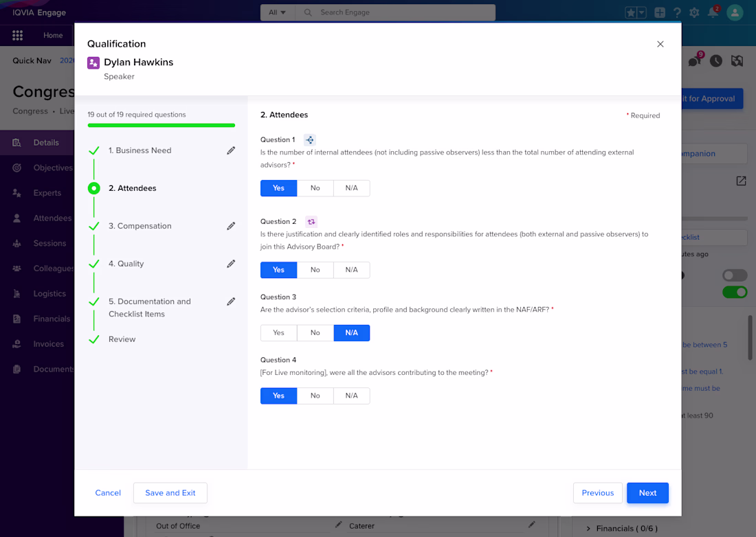Viewport: 756px width, 537px height.
Task: Edit the Quality section pencil icon
Action: [231, 264]
